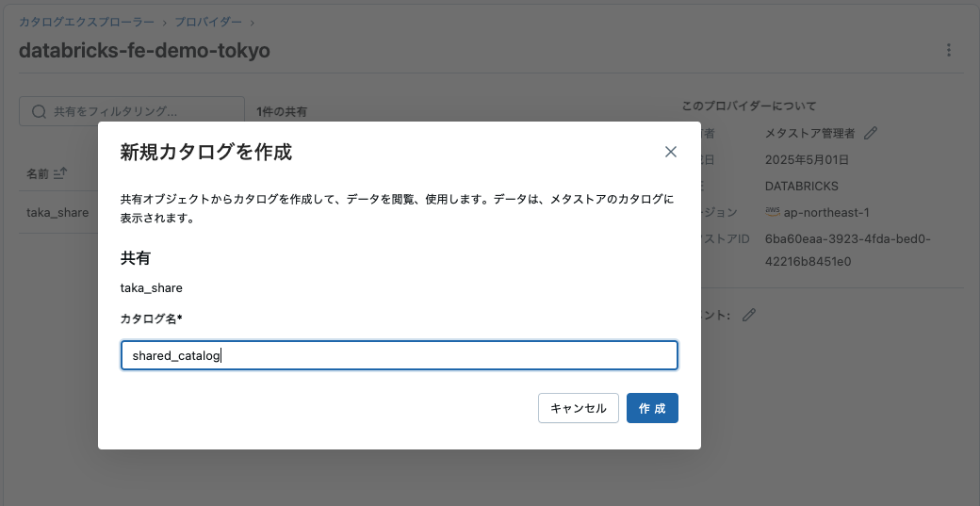The width and height of the screenshot is (980, 506).
Task: Click the このプロバイダーについて heading
Action: (x=749, y=106)
